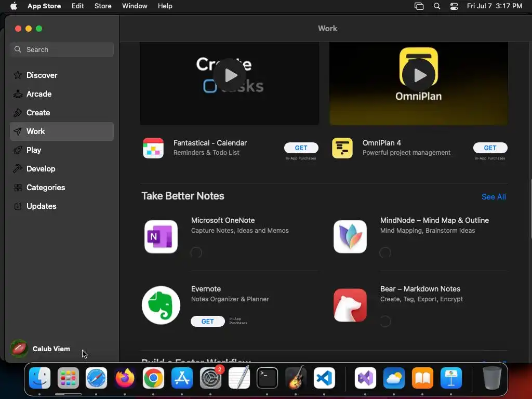Click the "Evernote" app title text
The height and width of the screenshot is (399, 532).
206,289
